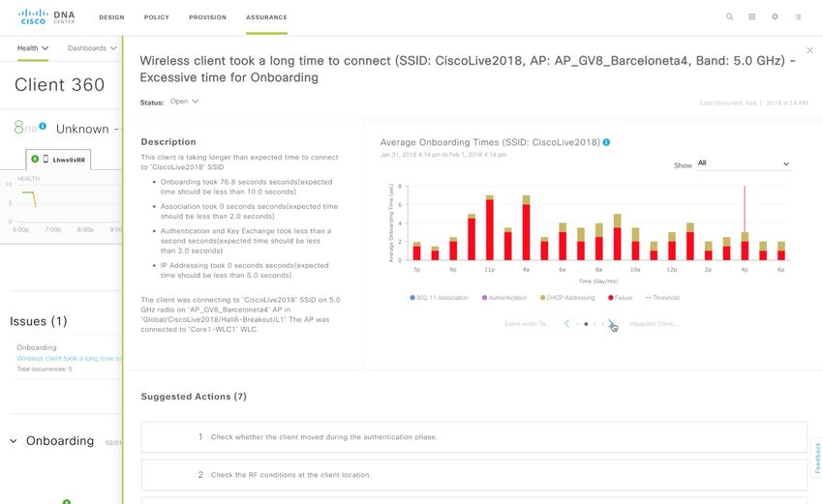Click the Client 360 title
The width and height of the screenshot is (823, 504).
(59, 84)
